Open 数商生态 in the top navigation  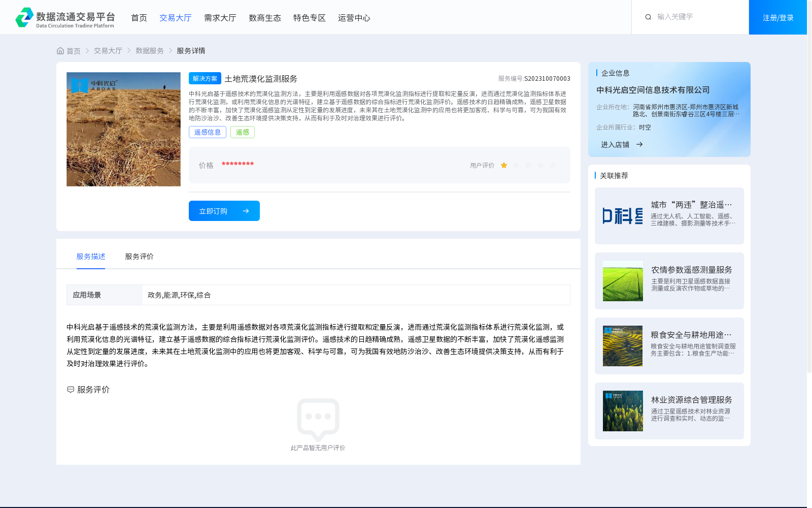point(265,18)
